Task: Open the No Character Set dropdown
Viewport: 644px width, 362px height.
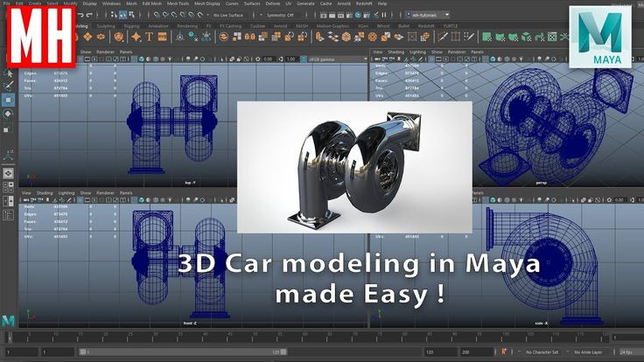Action: click(542, 352)
